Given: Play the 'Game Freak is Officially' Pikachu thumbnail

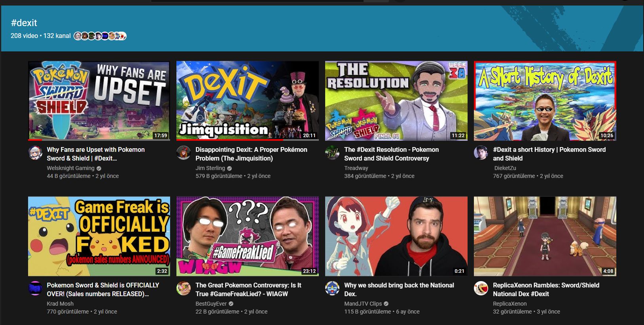Looking at the screenshot, I should [x=99, y=236].
